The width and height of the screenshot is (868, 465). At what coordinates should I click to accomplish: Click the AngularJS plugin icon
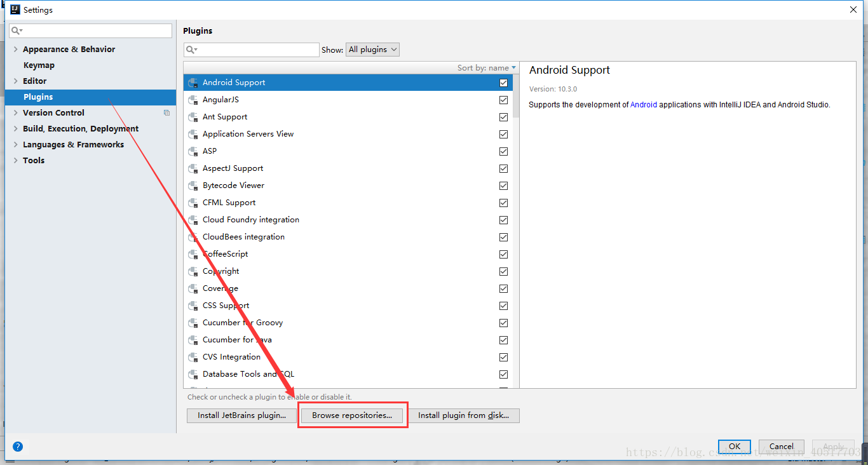pyautogui.click(x=193, y=100)
